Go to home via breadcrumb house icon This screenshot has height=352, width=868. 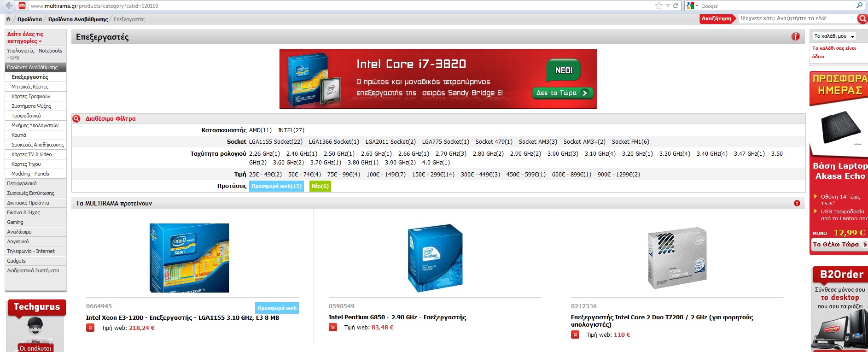click(8, 19)
